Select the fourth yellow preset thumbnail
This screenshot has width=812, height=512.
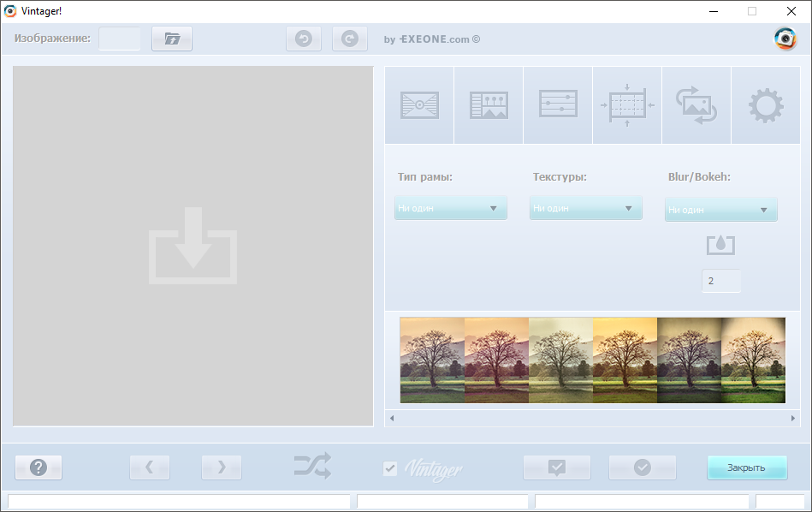[x=625, y=360]
